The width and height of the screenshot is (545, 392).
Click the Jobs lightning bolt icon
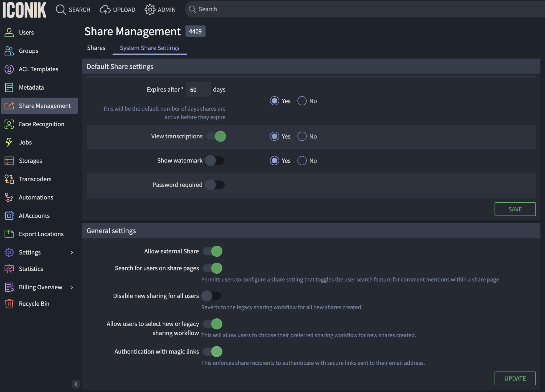coord(9,142)
